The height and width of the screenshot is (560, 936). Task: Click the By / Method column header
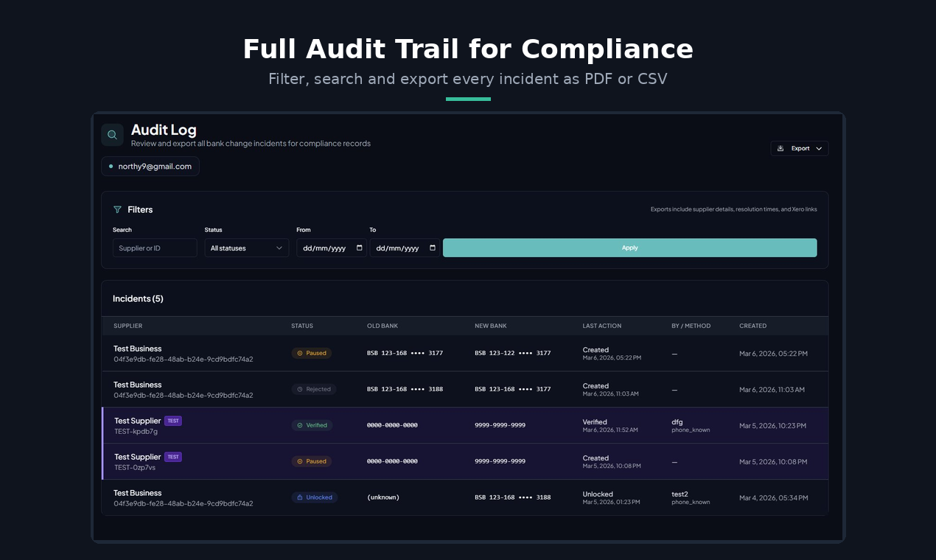point(691,326)
